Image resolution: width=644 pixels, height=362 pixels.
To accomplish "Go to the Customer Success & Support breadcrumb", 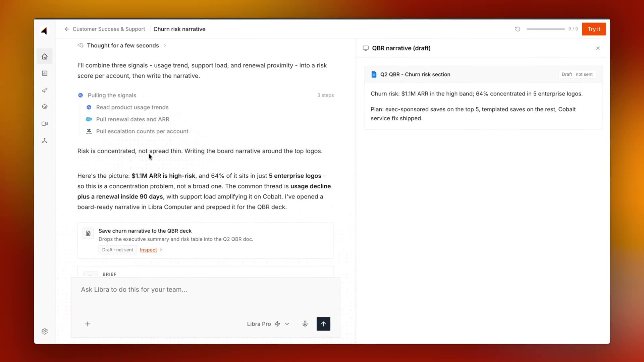I will pyautogui.click(x=109, y=29).
